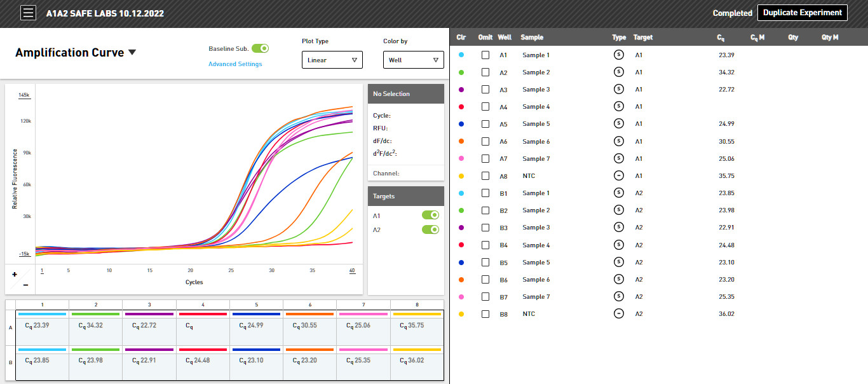868x384 pixels.
Task: Click the minus zoom icon under the chart
Action: (x=25, y=285)
